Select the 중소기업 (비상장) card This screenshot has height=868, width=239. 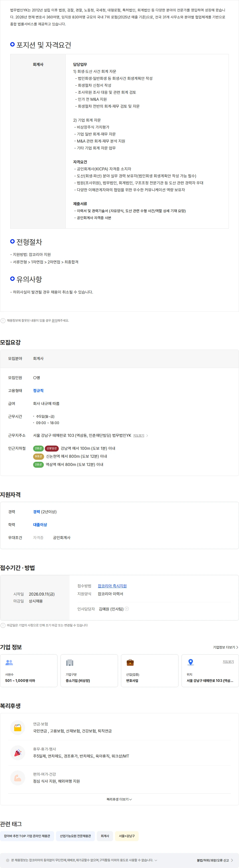(89, 670)
